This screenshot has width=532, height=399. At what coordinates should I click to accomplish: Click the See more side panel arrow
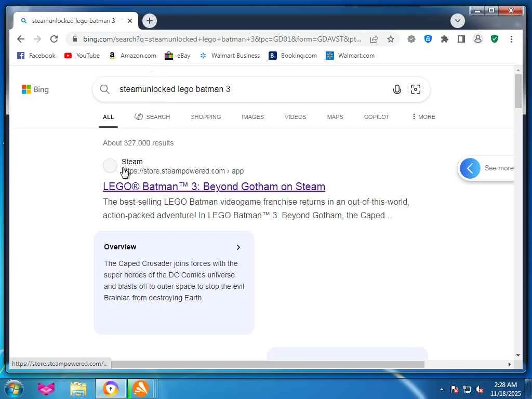[x=470, y=168]
